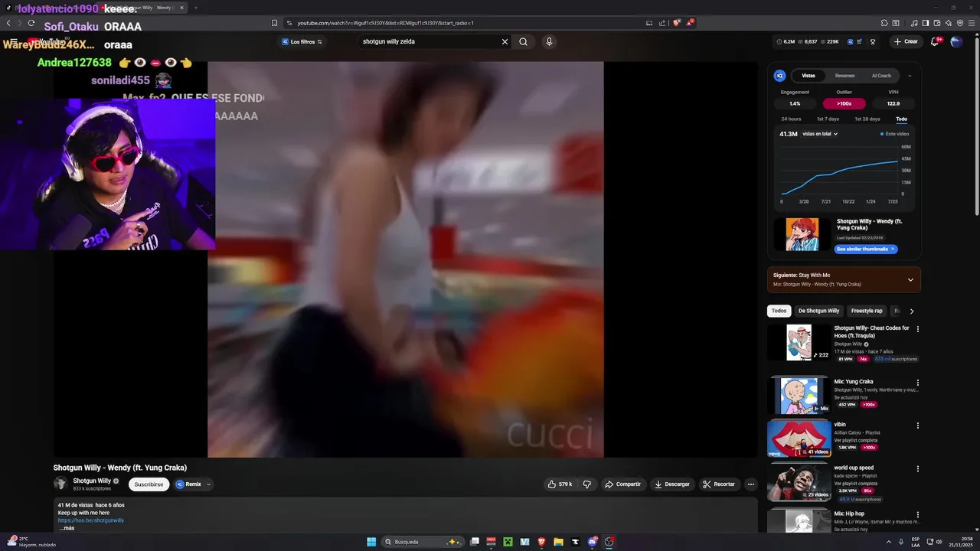Open the hoo.be/shotgunwilly link
This screenshot has height=551, width=980.
pyautogui.click(x=91, y=520)
